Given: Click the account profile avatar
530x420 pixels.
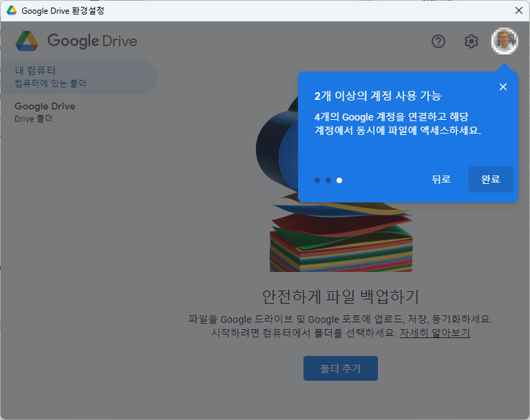Looking at the screenshot, I should [504, 41].
